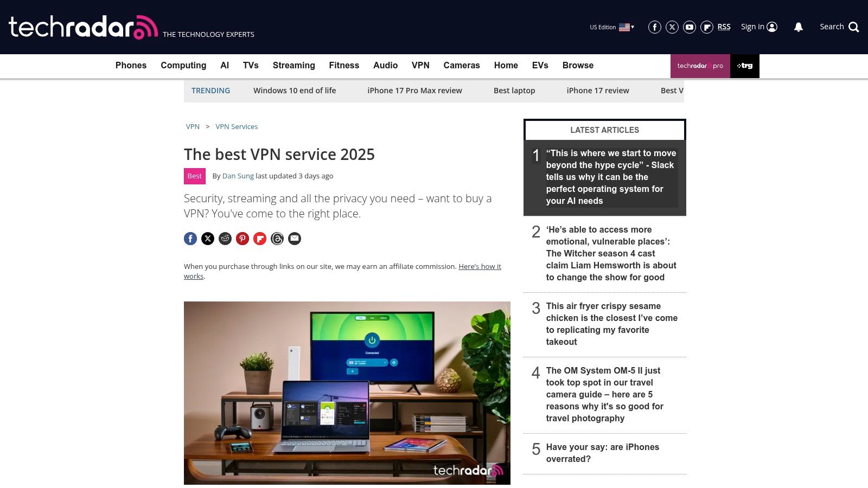Viewport: 868px width, 488px height.
Task: Share this article on Threads
Action: [277, 239]
